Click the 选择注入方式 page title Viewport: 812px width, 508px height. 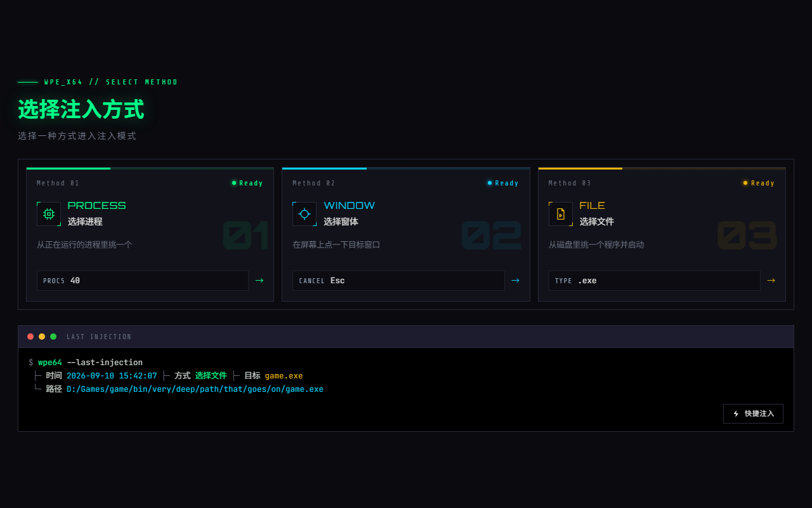81,109
